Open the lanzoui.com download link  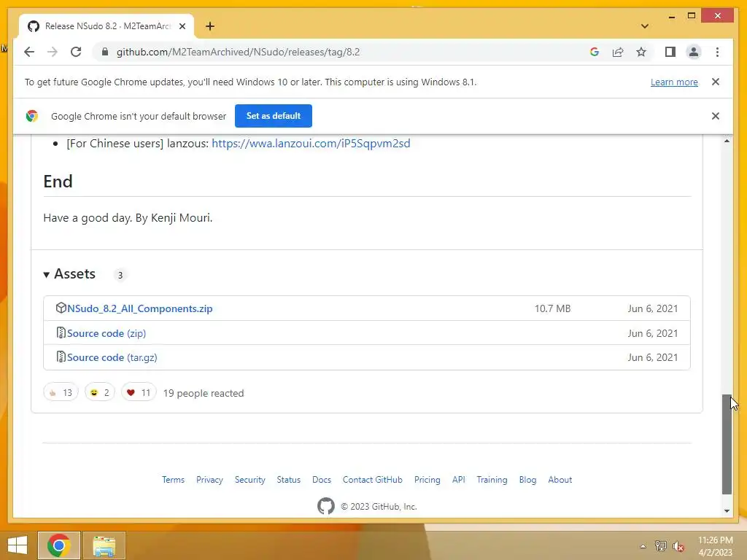click(x=311, y=144)
